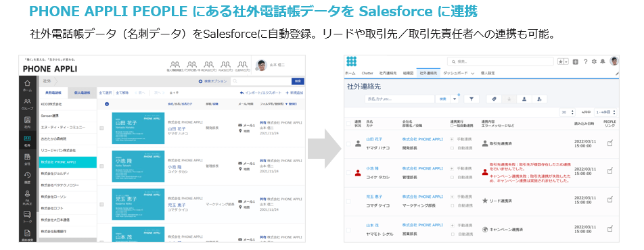644x250 pixels.
Task: Open グループ in PHONE APPLI sidebar
Action: tap(27, 104)
